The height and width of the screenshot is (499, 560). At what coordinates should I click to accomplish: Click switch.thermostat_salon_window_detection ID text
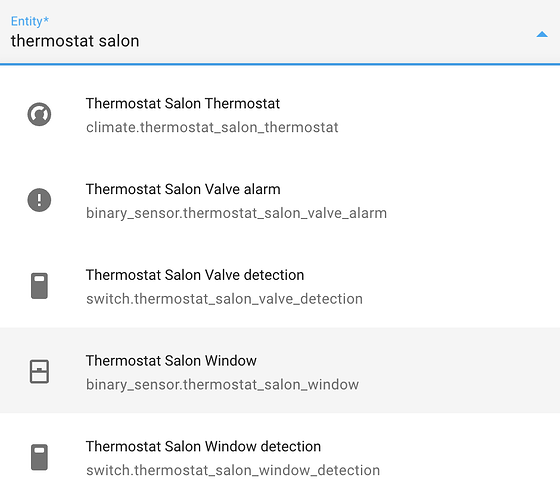coord(233,470)
